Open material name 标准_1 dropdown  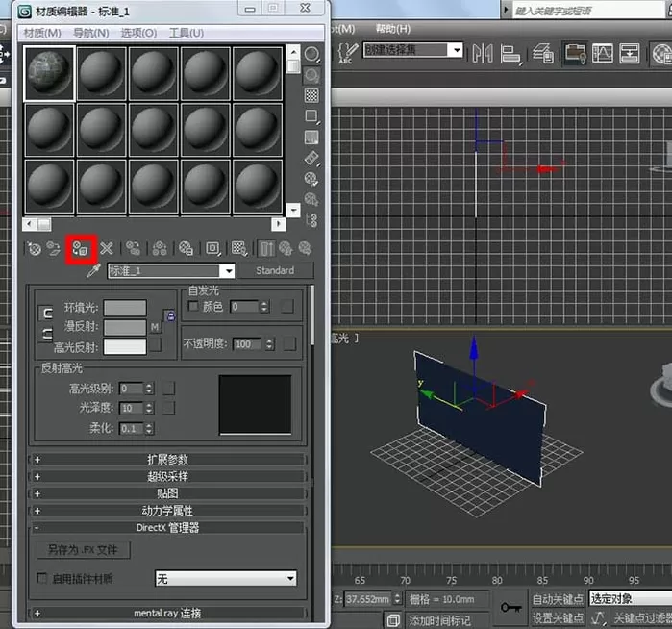click(228, 271)
